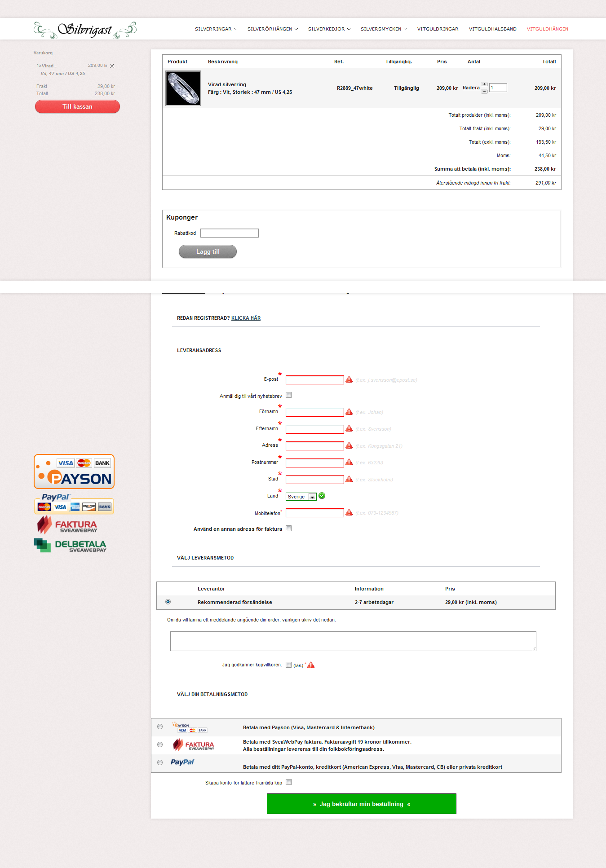The width and height of the screenshot is (606, 868).
Task: Open the Virad silverring product thumbnail
Action: (x=183, y=88)
